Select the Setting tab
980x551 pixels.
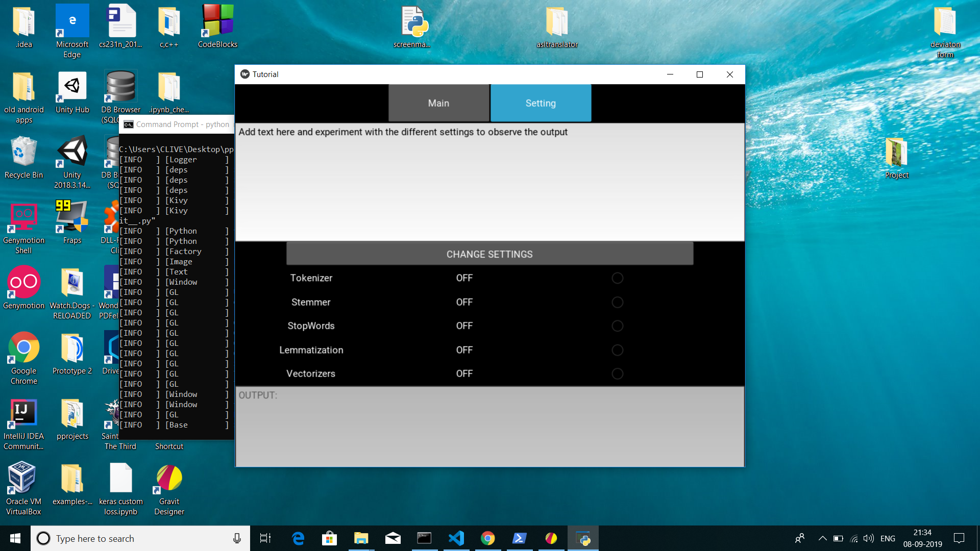tap(541, 103)
